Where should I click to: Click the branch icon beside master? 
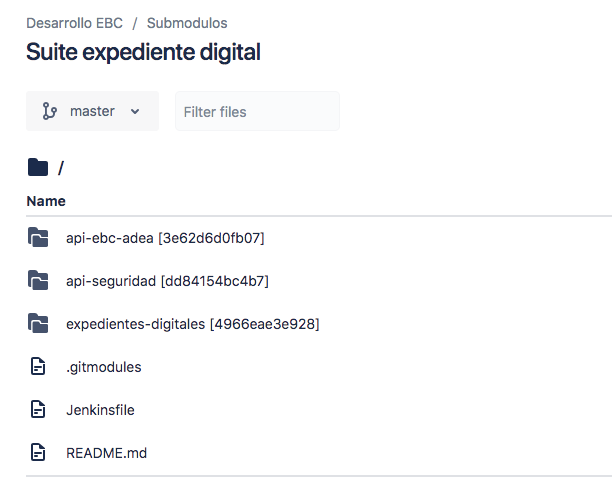[x=50, y=111]
